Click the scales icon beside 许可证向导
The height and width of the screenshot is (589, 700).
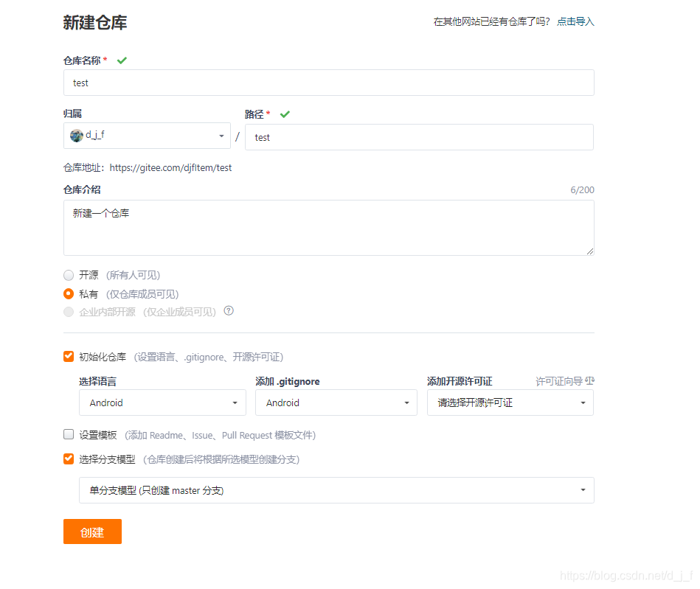590,380
